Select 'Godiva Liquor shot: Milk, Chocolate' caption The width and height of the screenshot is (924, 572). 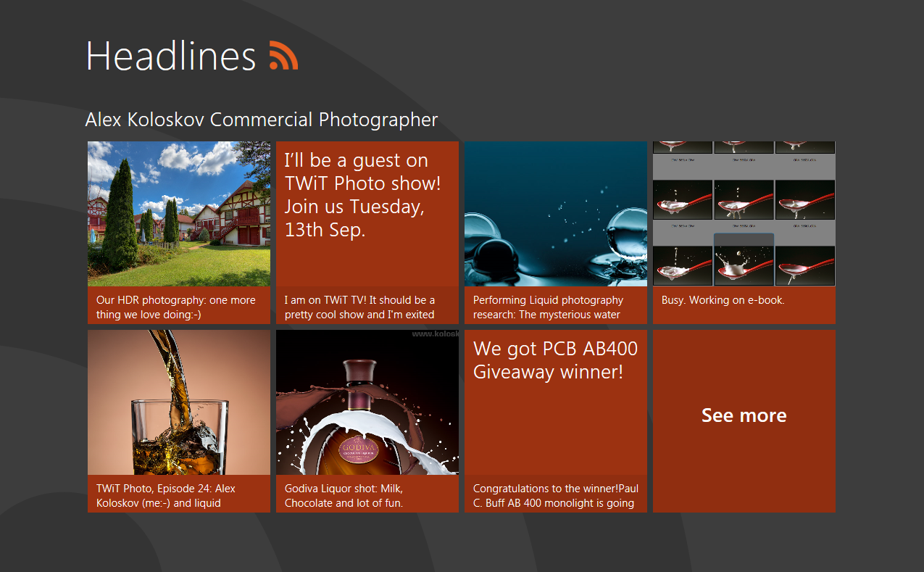coord(367,495)
